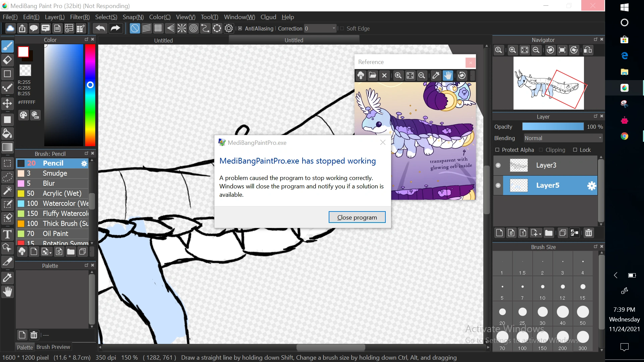Click the delete layer trash icon
The image size is (644, 362).
click(x=588, y=233)
